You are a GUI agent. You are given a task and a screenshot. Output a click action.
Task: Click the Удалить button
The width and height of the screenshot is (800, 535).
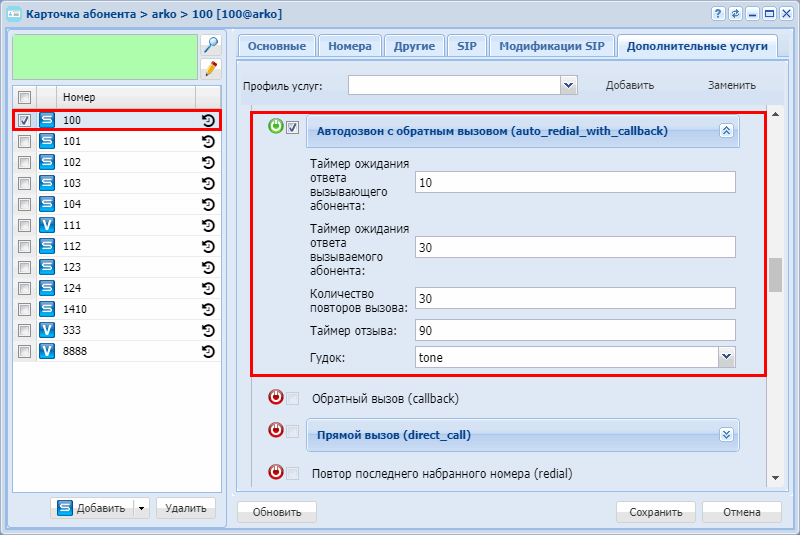tap(186, 508)
